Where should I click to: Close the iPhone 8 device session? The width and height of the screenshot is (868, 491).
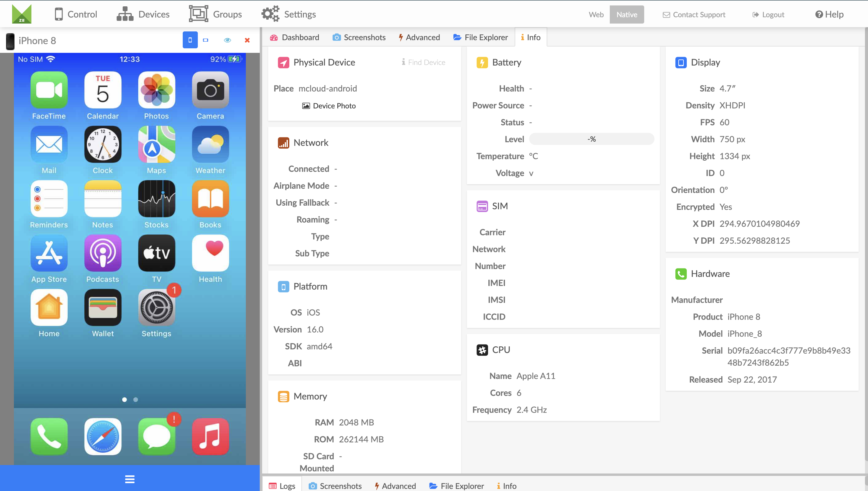247,40
